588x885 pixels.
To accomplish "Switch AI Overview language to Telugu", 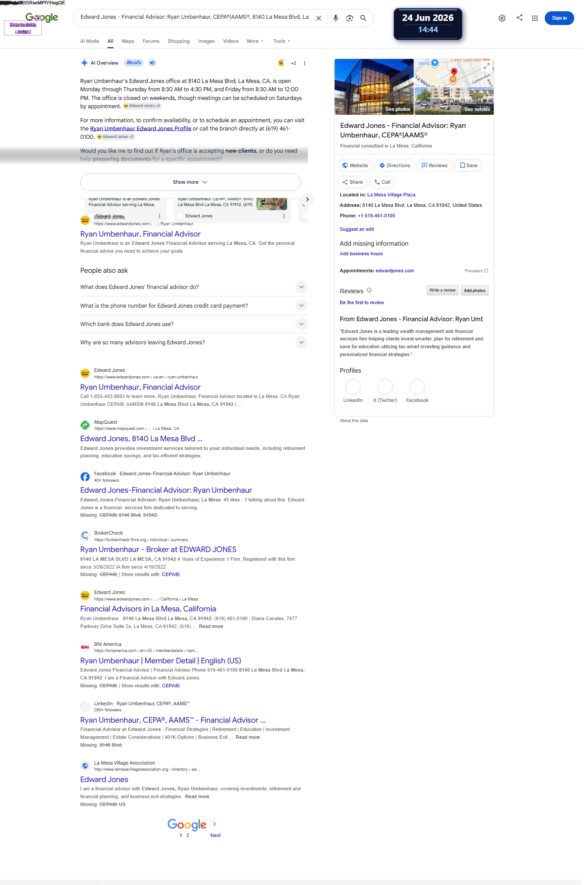I will point(134,63).
